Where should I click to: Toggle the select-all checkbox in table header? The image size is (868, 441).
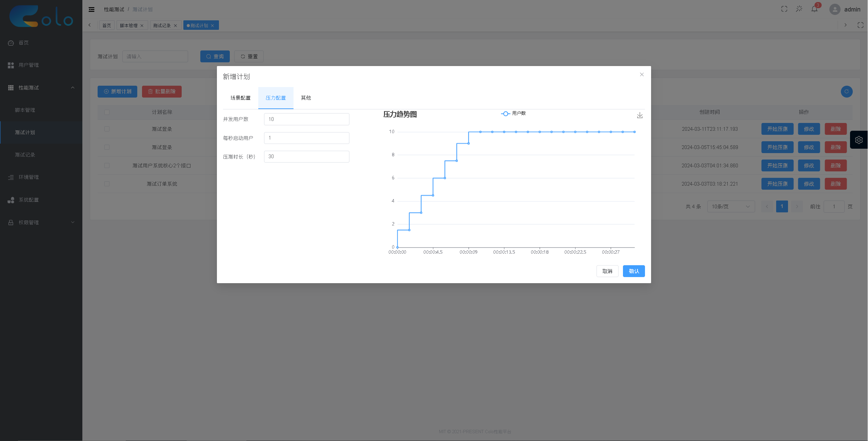coord(107,112)
